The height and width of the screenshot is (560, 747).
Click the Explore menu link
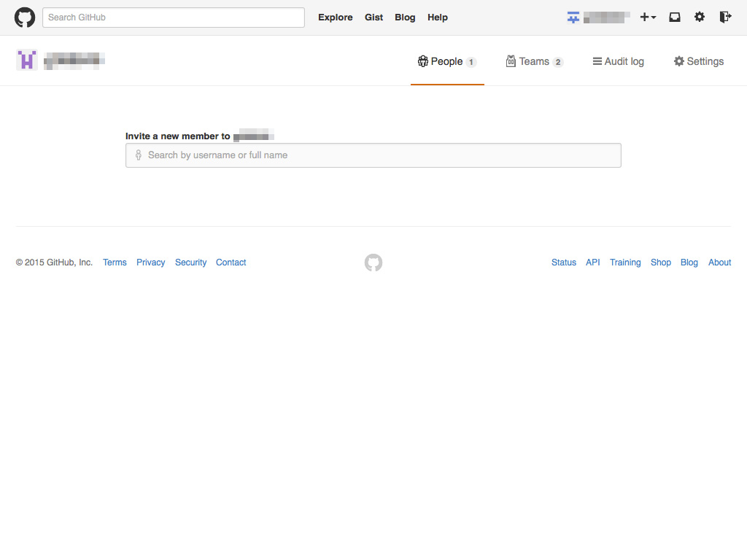coord(336,17)
